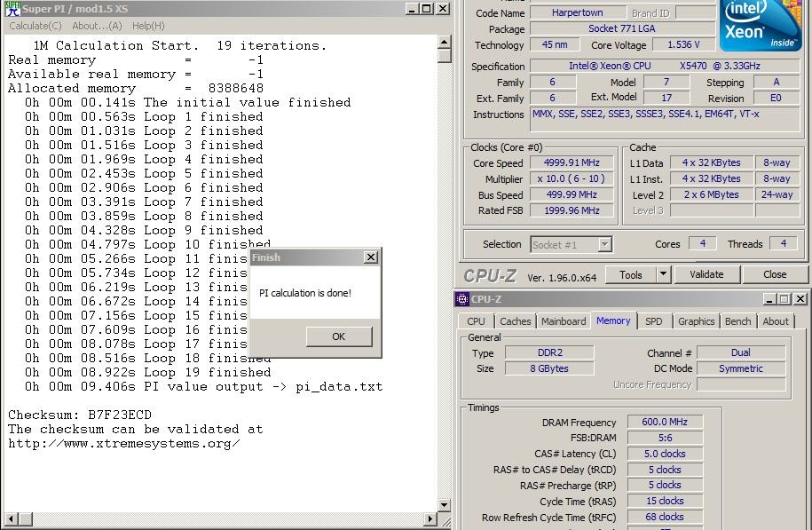Click the FSB:DRAM ratio 5:6
812x530 pixels.
click(665, 439)
